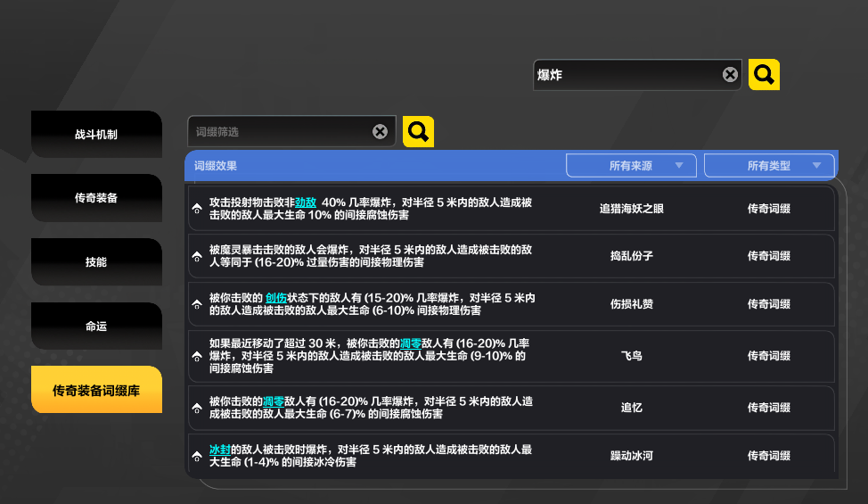
Task: Click the magnifier button next to 词缀筛选
Action: [x=418, y=132]
